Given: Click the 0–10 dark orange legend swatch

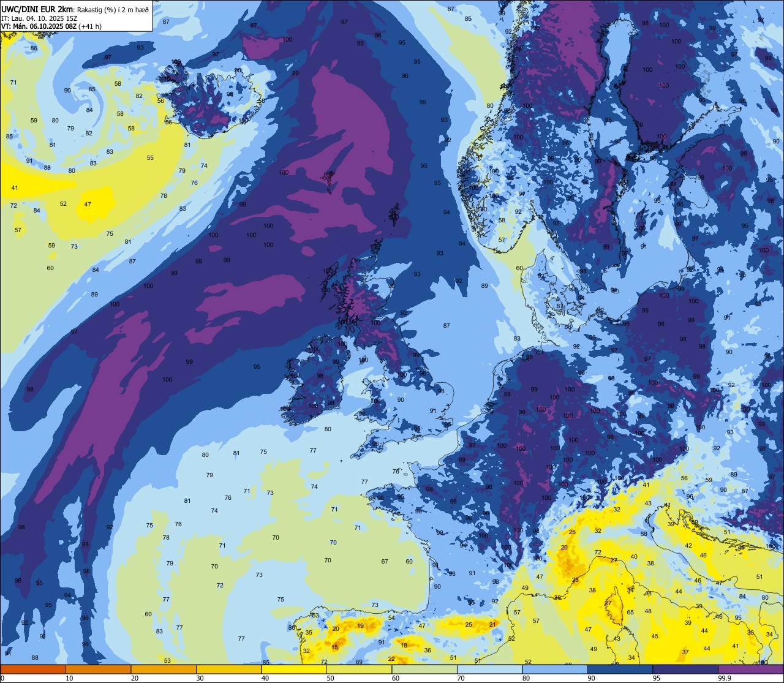Looking at the screenshot, I should 33,669.
